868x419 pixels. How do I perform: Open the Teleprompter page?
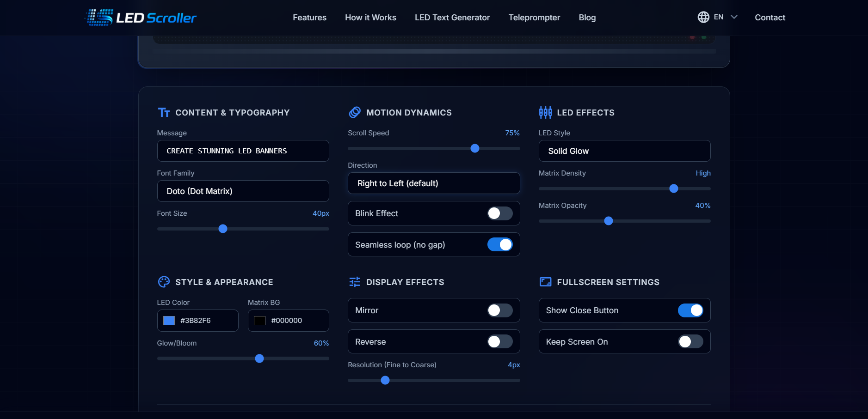point(534,18)
